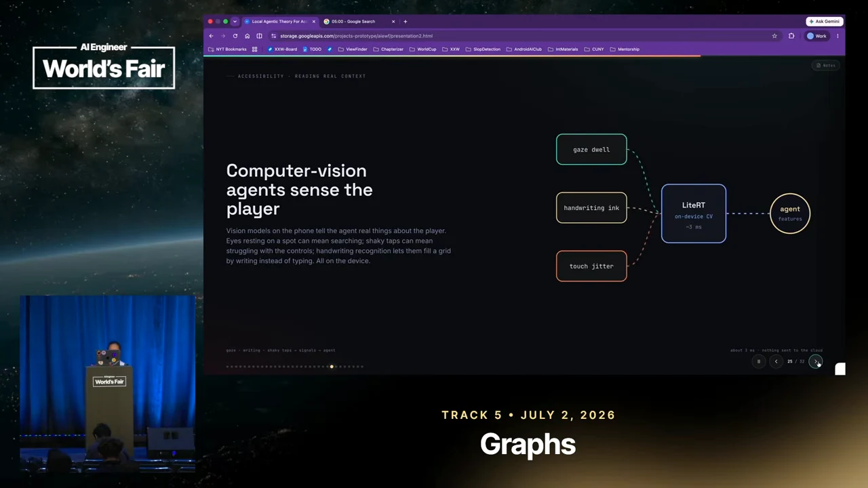868x488 pixels.
Task: Expand the NYT Bookmarks folder
Action: click(227, 49)
